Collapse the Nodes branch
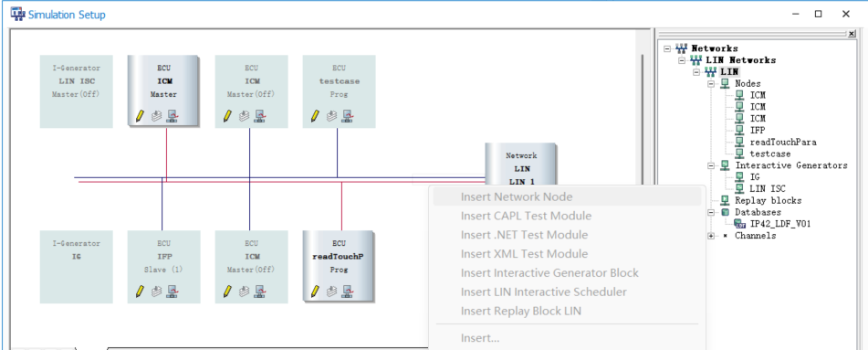 click(x=711, y=84)
